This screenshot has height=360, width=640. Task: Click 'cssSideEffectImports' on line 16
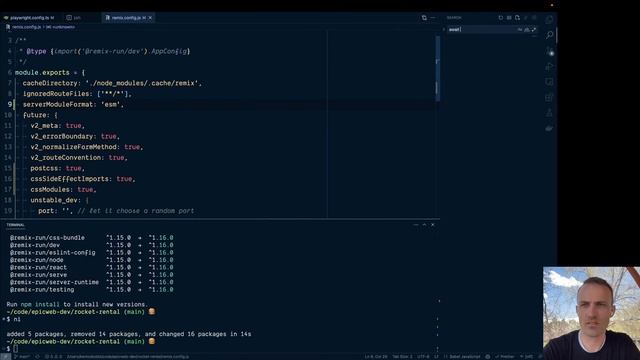pyautogui.click(x=69, y=179)
